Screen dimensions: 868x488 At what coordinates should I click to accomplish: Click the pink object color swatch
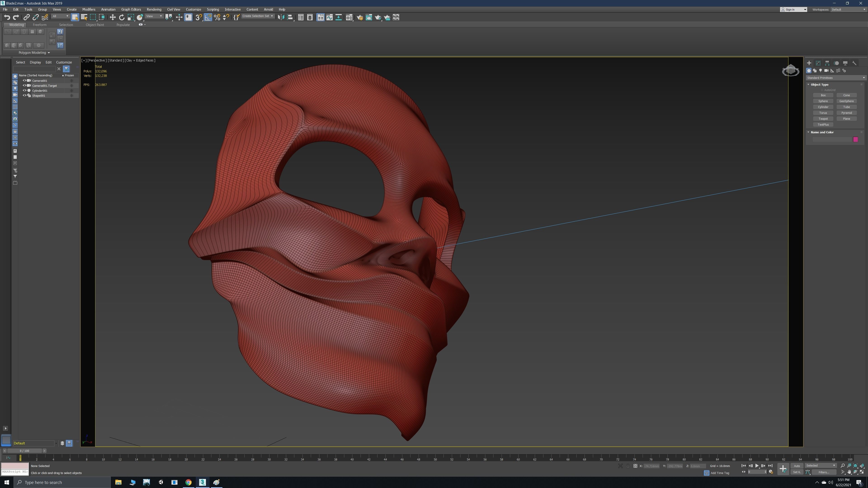[x=856, y=139]
